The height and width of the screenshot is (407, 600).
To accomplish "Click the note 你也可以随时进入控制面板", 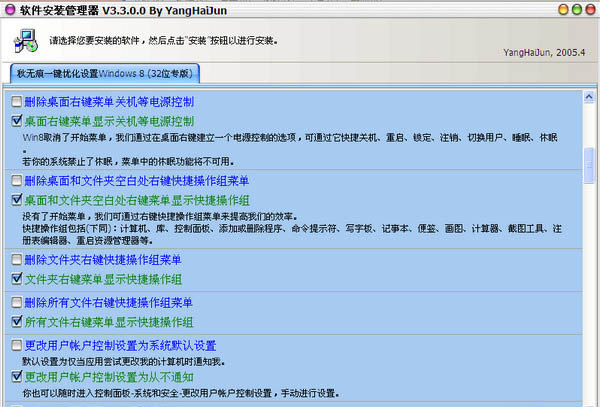I will pyautogui.click(x=181, y=393).
